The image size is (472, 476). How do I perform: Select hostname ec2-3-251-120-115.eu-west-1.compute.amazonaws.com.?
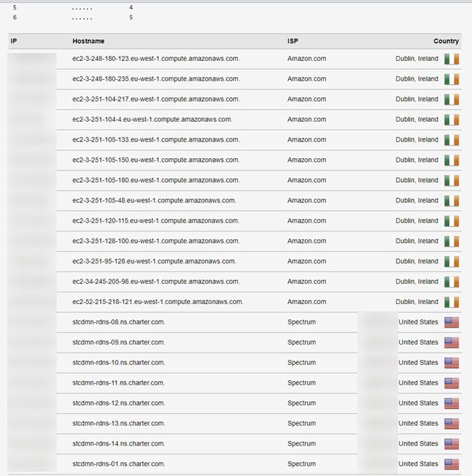(x=156, y=221)
